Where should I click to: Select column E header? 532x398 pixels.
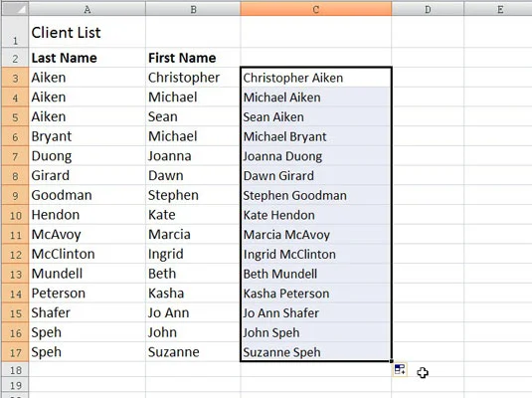tap(498, 9)
